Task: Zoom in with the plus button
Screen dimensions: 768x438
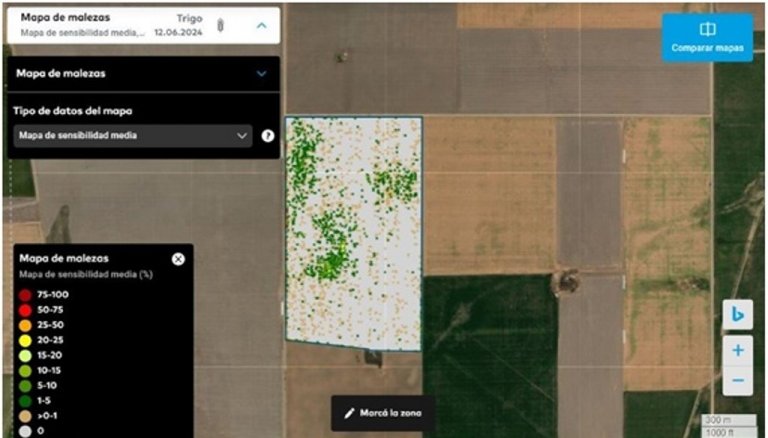Action: 737,350
